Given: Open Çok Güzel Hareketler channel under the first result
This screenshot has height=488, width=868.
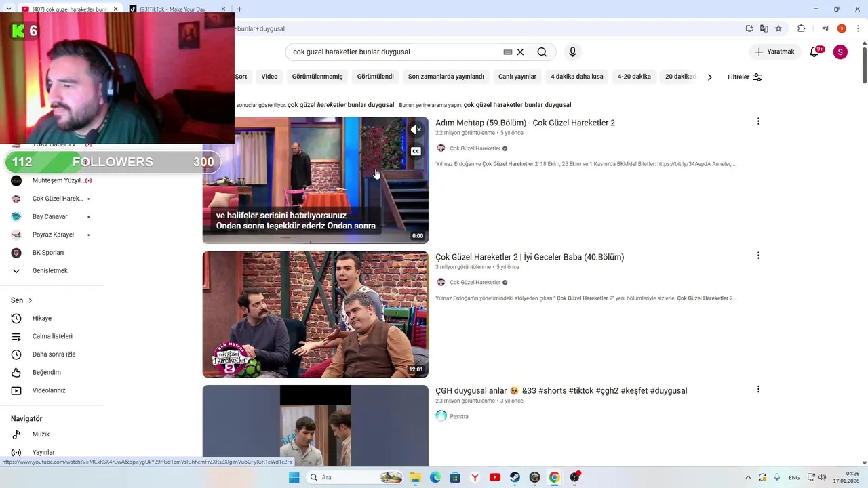Looking at the screenshot, I should coord(475,148).
